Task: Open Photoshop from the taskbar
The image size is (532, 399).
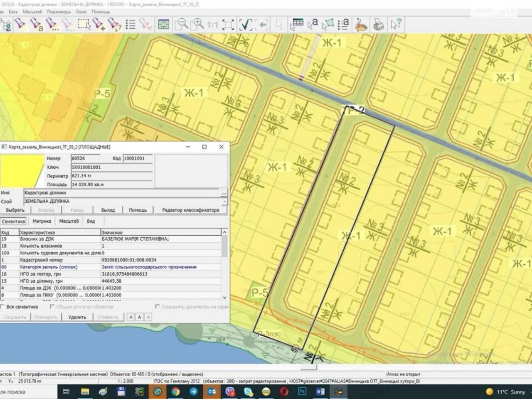Action: pos(302,392)
